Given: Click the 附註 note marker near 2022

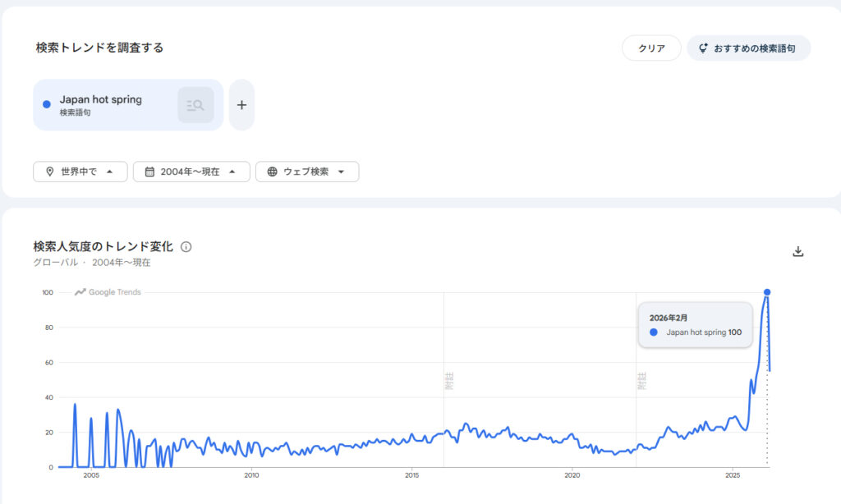Looking at the screenshot, I should click(641, 381).
